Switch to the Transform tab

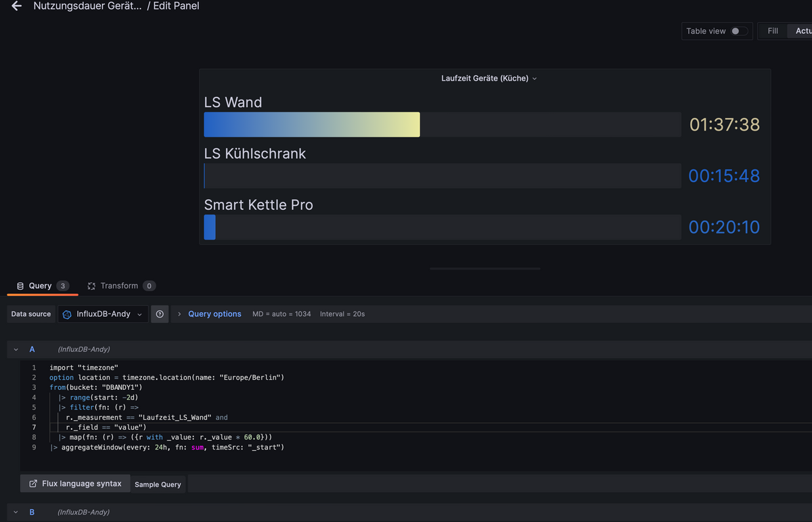point(121,286)
